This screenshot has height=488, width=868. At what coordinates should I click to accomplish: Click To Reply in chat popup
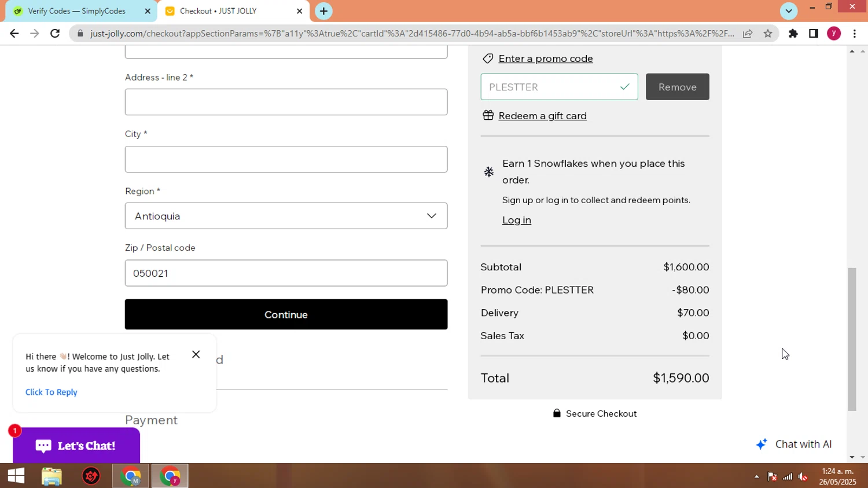pyautogui.click(x=51, y=392)
